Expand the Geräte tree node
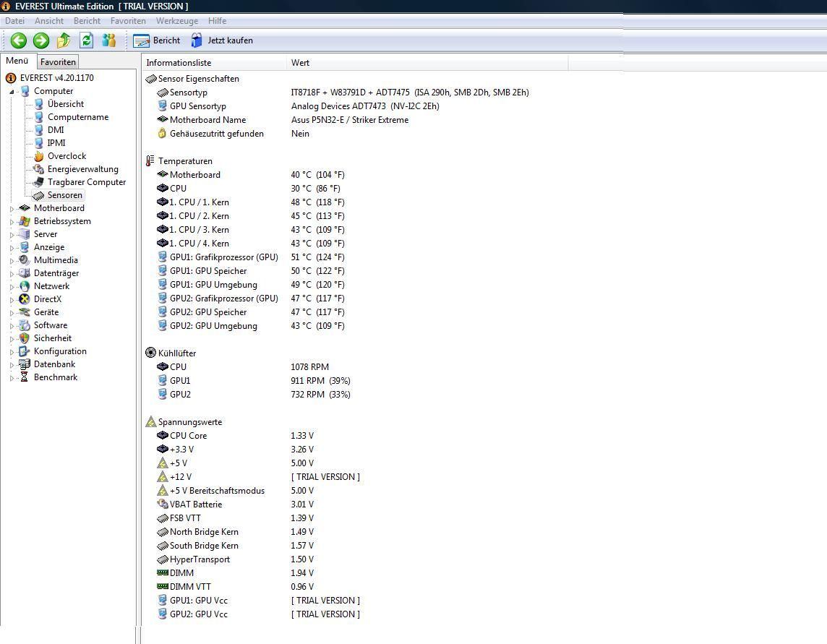Image resolution: width=827 pixels, height=644 pixels. tap(12, 313)
